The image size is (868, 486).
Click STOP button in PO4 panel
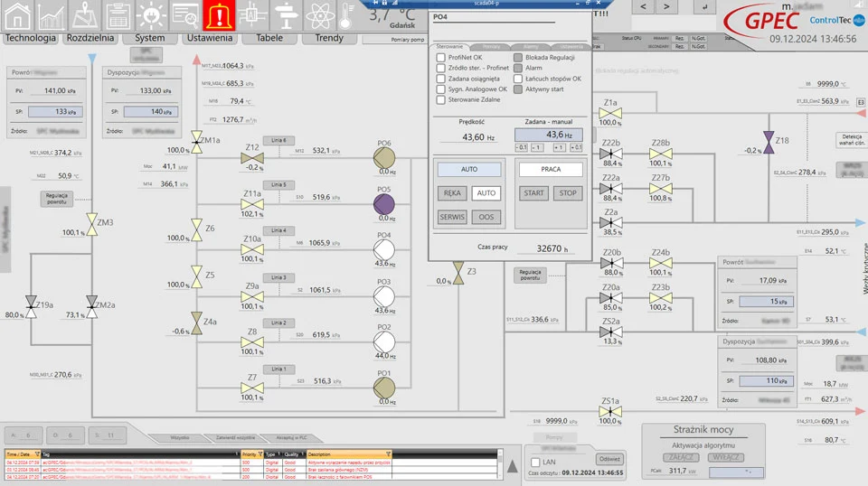pyautogui.click(x=568, y=193)
